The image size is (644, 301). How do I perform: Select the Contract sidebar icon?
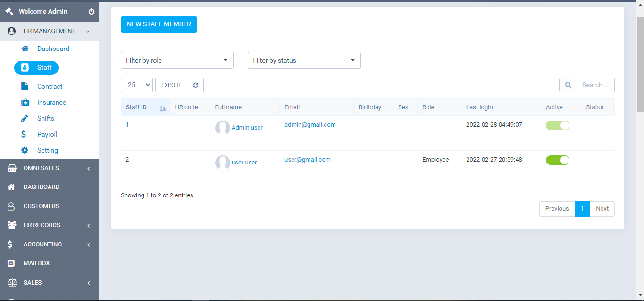click(x=25, y=86)
